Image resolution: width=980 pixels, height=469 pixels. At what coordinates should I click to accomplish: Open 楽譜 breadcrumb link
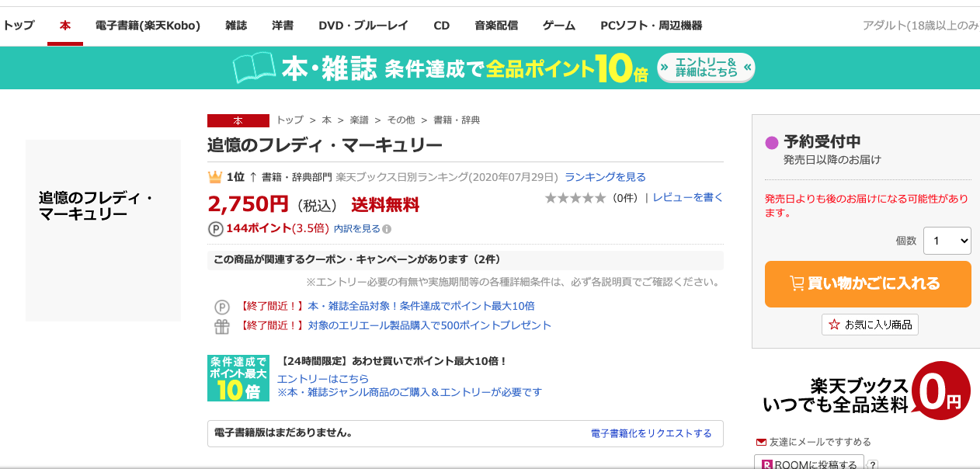(360, 120)
